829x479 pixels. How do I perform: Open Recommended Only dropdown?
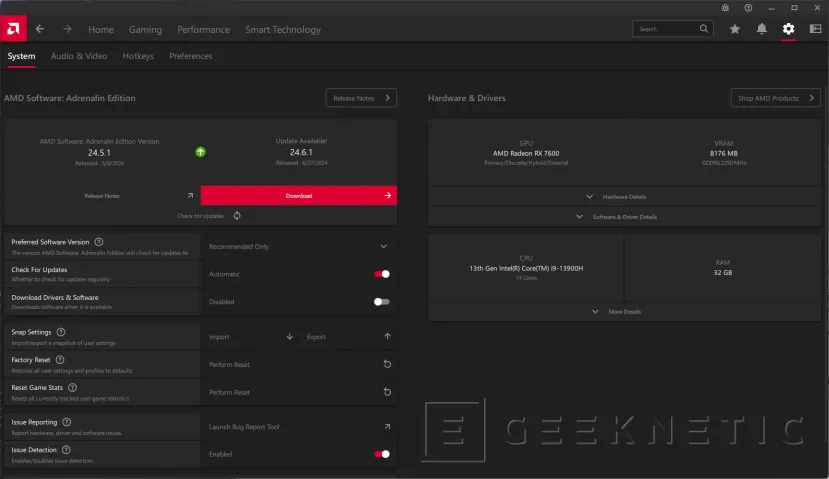point(299,246)
